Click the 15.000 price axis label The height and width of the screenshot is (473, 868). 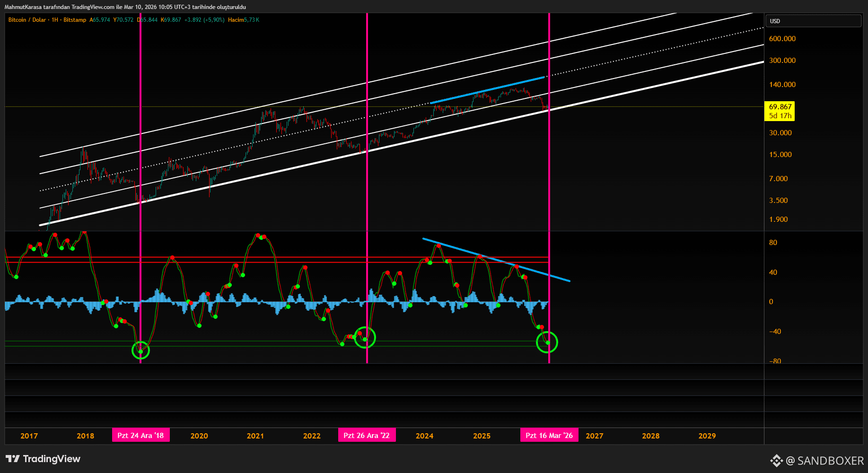pyautogui.click(x=780, y=155)
